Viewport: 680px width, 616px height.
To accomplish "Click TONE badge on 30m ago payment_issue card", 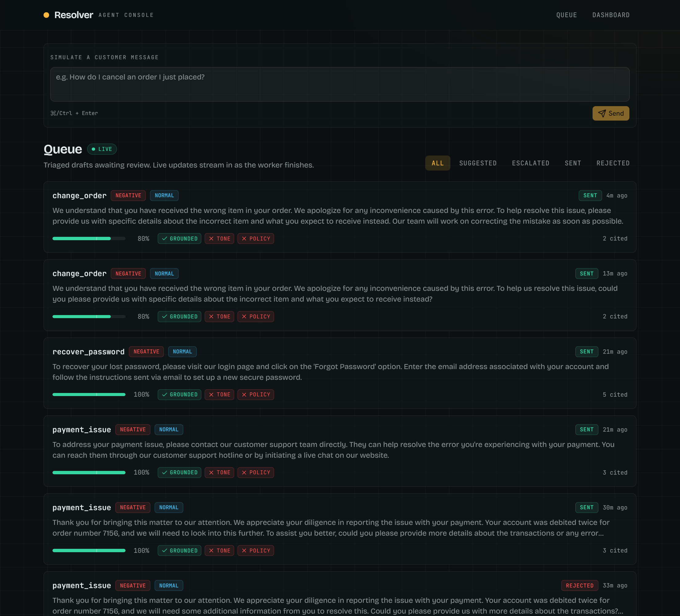I will (219, 550).
